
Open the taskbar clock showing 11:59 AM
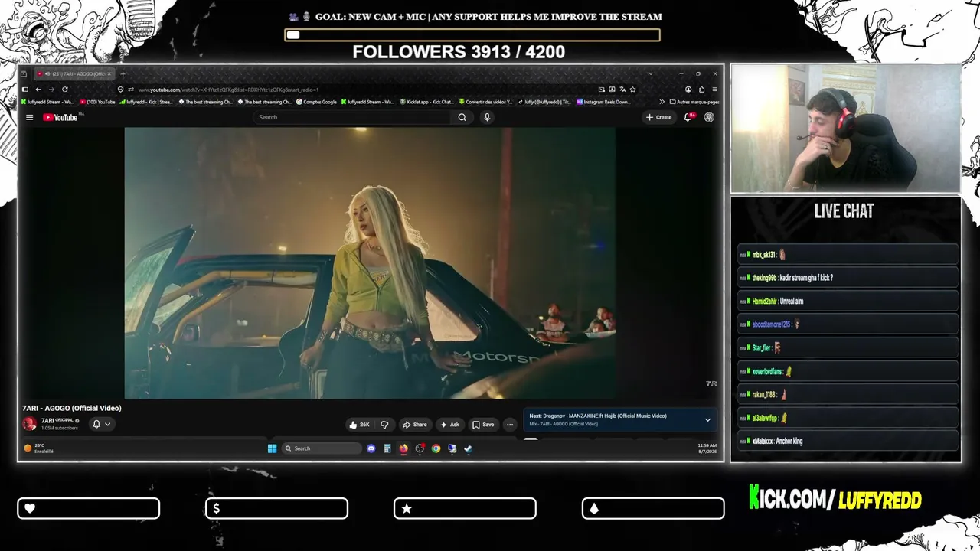tap(707, 448)
